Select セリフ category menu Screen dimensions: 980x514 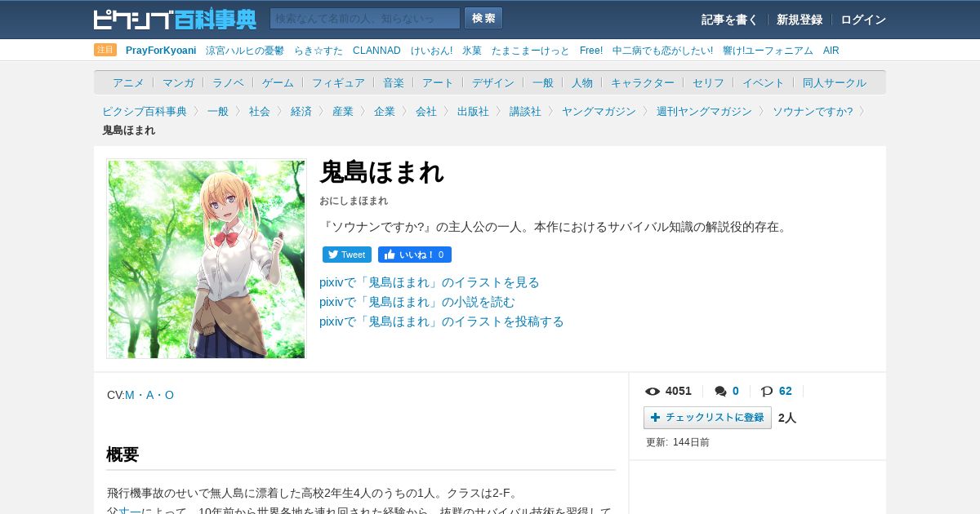[x=708, y=82]
